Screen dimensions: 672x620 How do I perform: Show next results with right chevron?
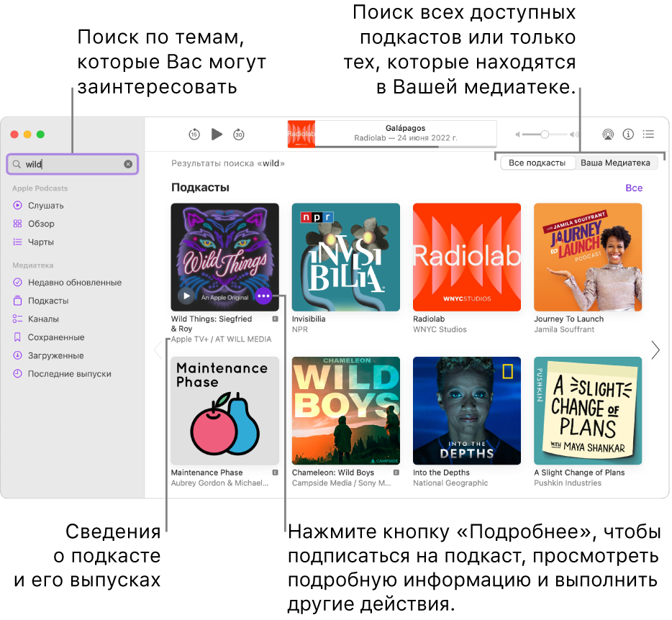click(x=655, y=350)
